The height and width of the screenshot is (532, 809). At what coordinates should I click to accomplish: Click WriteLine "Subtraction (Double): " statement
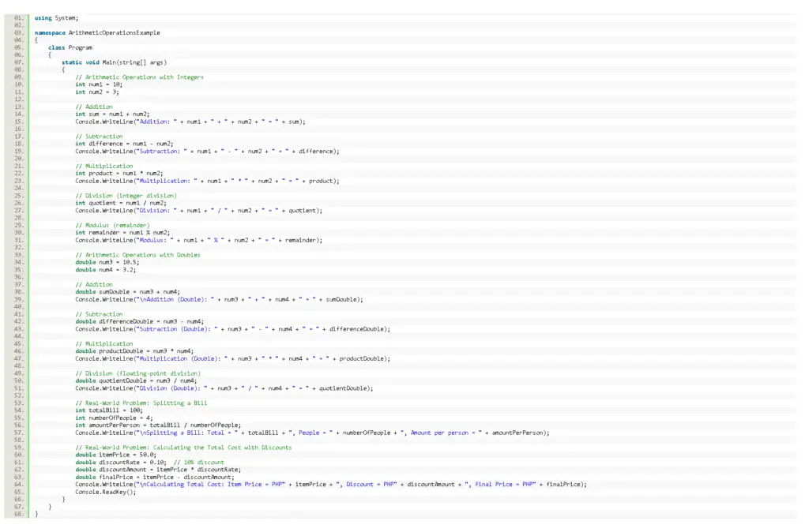pos(233,329)
